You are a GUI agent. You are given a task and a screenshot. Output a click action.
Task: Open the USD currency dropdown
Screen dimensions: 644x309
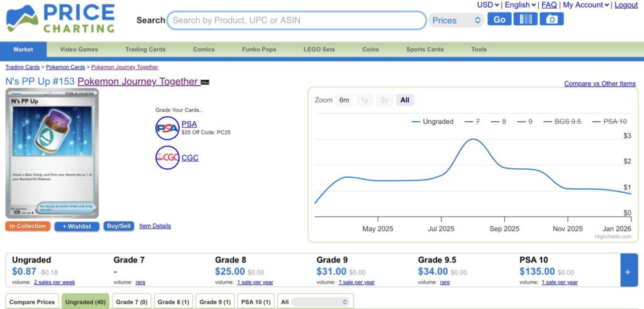coord(487,5)
